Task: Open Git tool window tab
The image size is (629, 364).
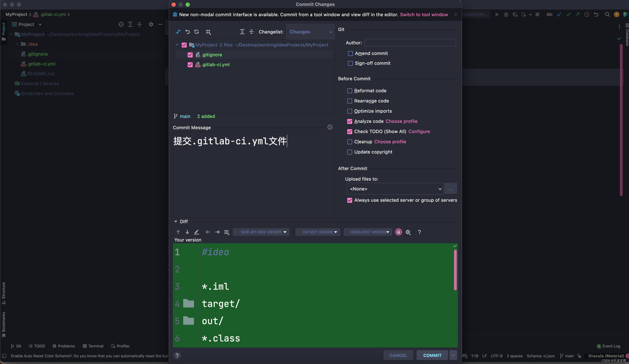Action: pyautogui.click(x=16, y=346)
